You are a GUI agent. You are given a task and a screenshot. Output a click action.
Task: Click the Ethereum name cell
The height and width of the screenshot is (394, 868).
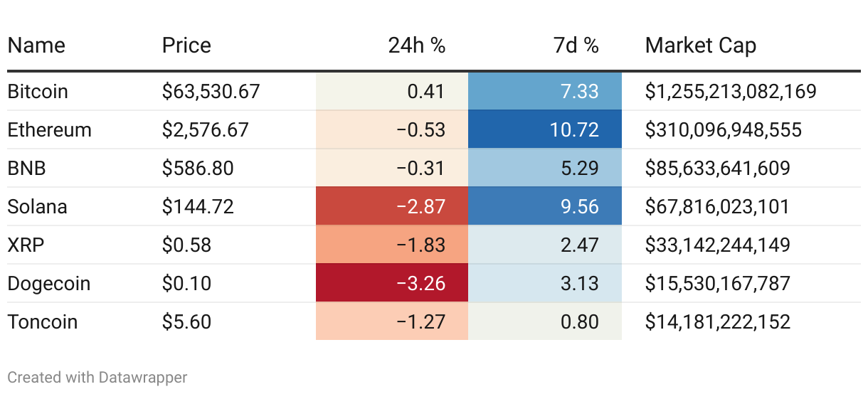pos(49,129)
